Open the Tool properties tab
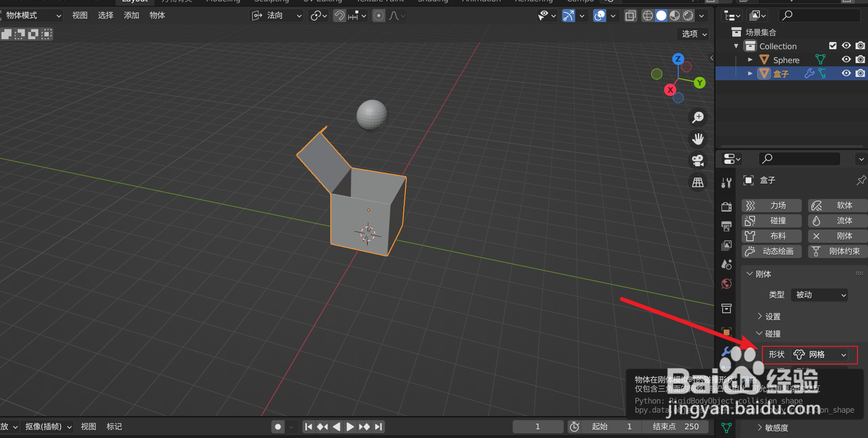 click(727, 182)
